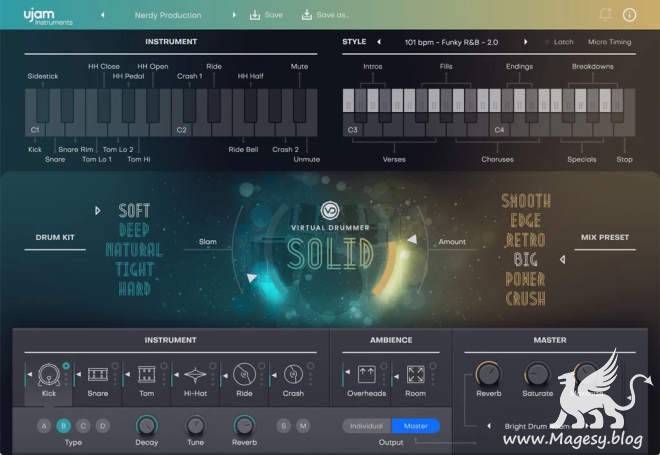Viewport: 660px width, 455px height.
Task: Select previous style arrow
Action: coord(379,42)
